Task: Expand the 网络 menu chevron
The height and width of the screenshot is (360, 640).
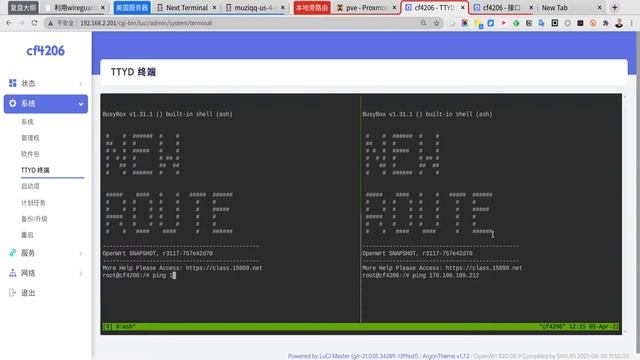Action: (81, 273)
